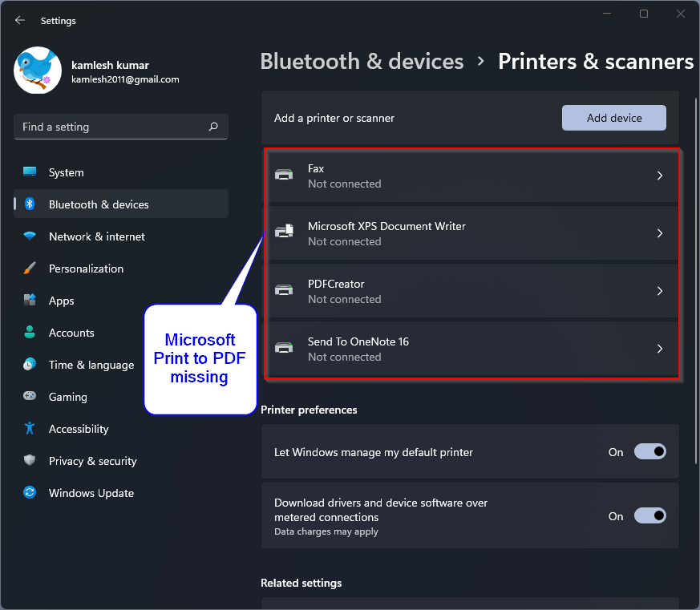Expand the Fax printer entry
Image resolution: width=700 pixels, height=610 pixels.
[659, 175]
